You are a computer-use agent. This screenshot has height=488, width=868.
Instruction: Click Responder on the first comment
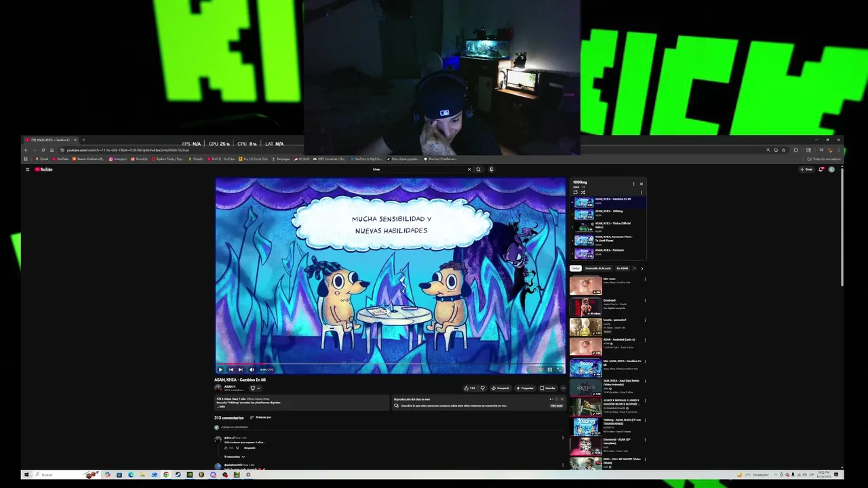(x=250, y=448)
